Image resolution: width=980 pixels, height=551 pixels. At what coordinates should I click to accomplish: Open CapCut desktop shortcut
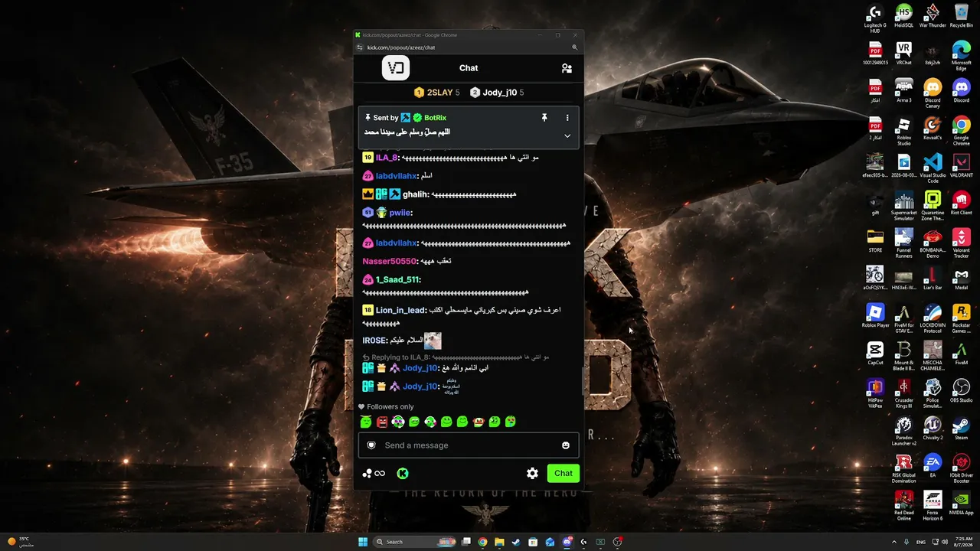(x=875, y=354)
